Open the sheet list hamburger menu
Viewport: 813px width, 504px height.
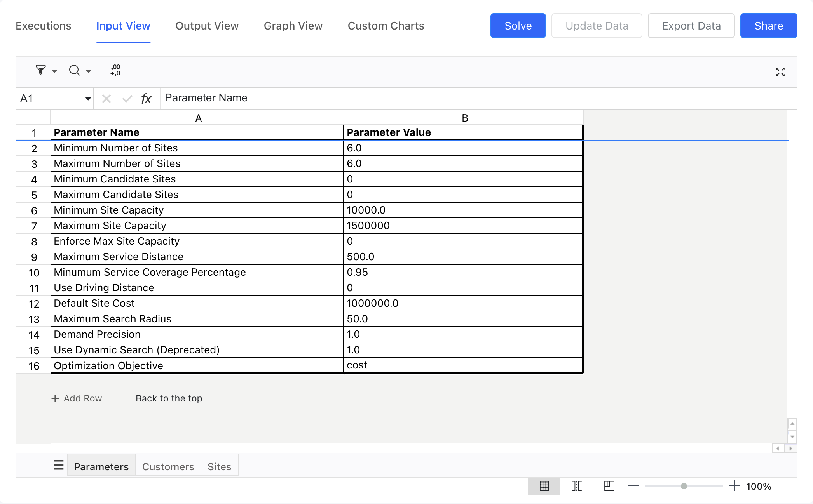pos(59,465)
